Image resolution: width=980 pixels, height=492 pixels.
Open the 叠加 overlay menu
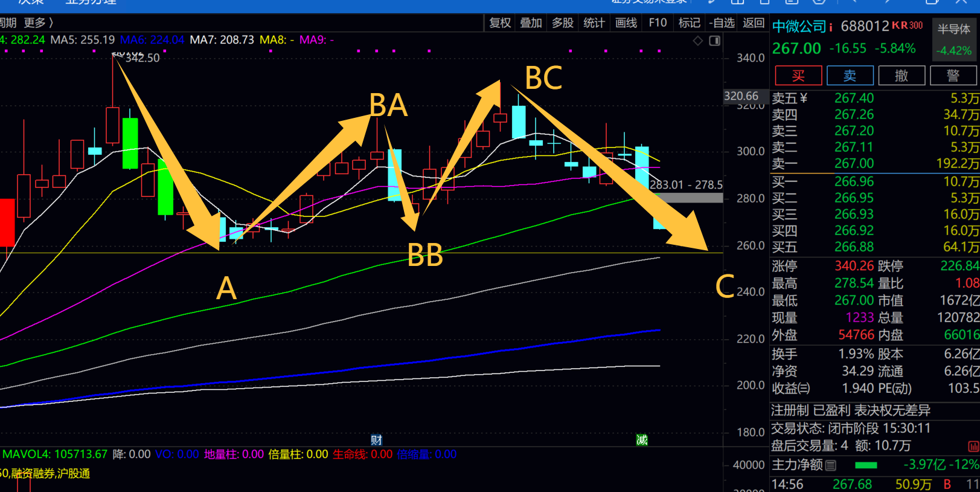point(531,23)
